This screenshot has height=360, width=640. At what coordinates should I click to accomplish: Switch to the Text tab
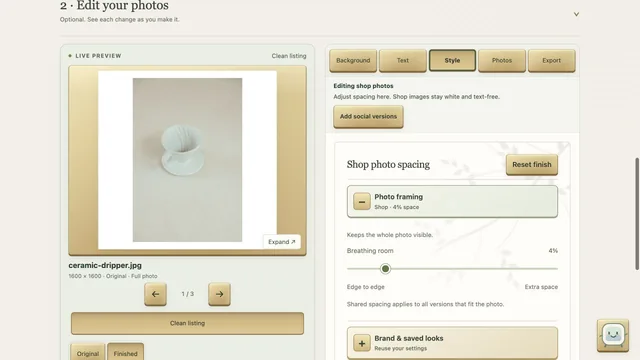tap(402, 60)
